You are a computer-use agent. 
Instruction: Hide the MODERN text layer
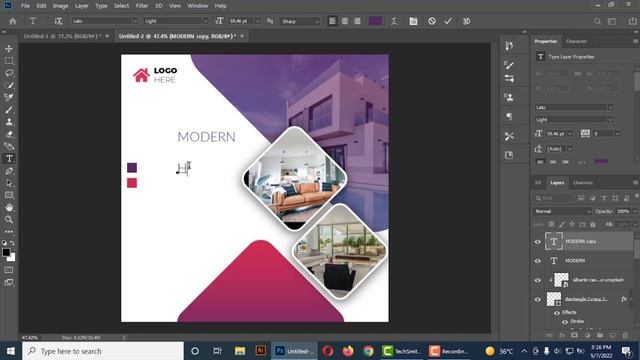pyautogui.click(x=538, y=261)
